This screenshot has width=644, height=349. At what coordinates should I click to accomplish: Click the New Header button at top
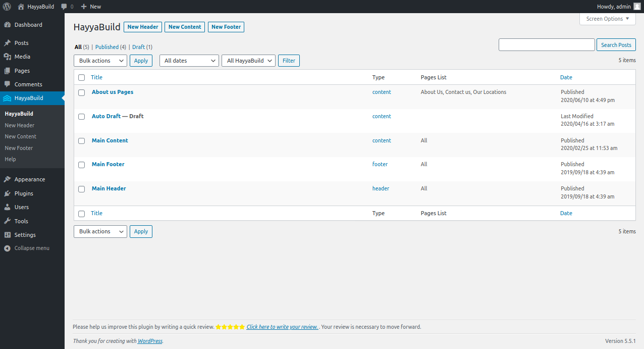143,27
